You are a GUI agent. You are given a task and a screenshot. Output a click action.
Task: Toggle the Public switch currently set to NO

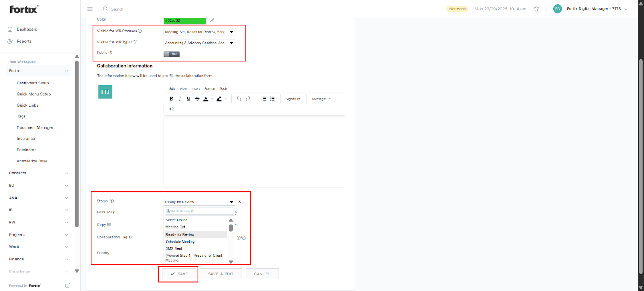tap(171, 54)
